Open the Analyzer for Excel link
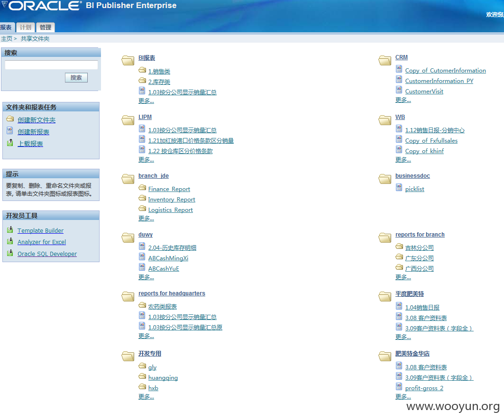 pos(42,242)
